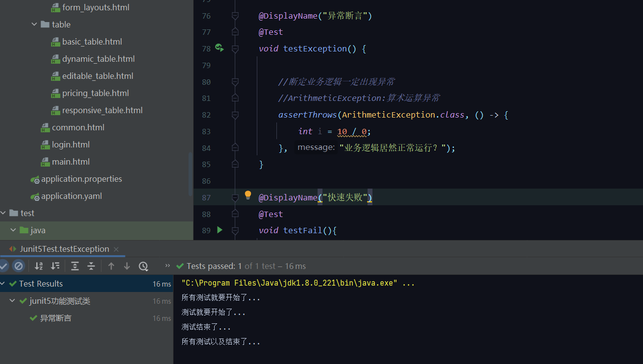
Task: Close the Junit5Test.testException run tab
Action: tap(116, 249)
